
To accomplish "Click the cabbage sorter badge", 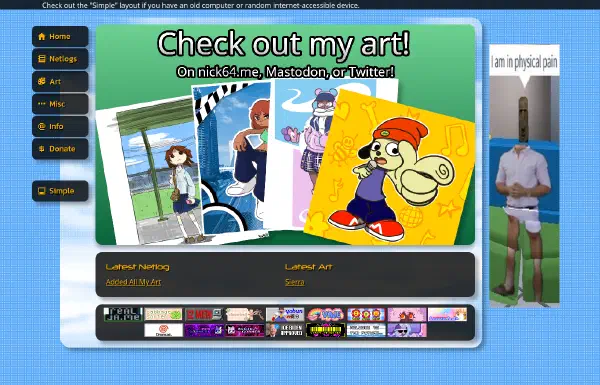I will (163, 315).
